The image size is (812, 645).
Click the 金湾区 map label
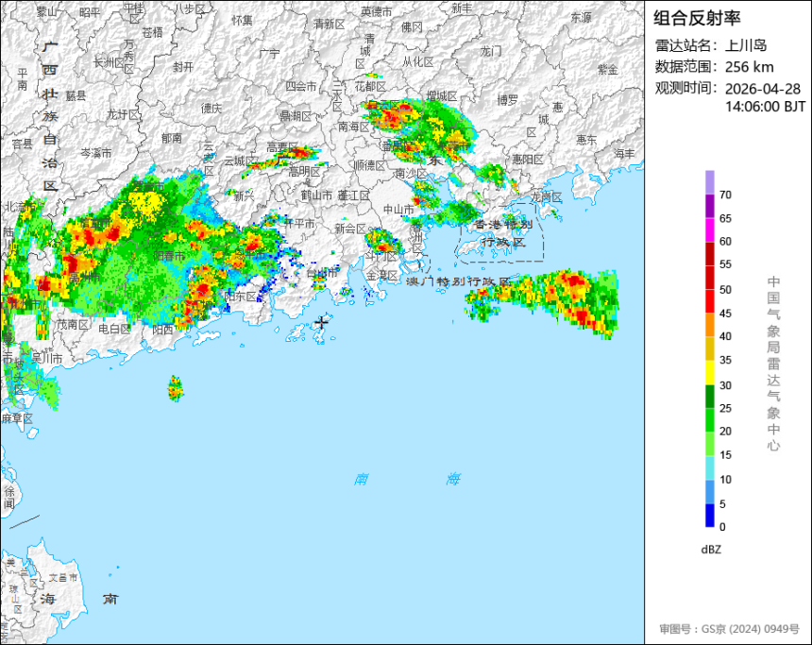pyautogui.click(x=382, y=276)
